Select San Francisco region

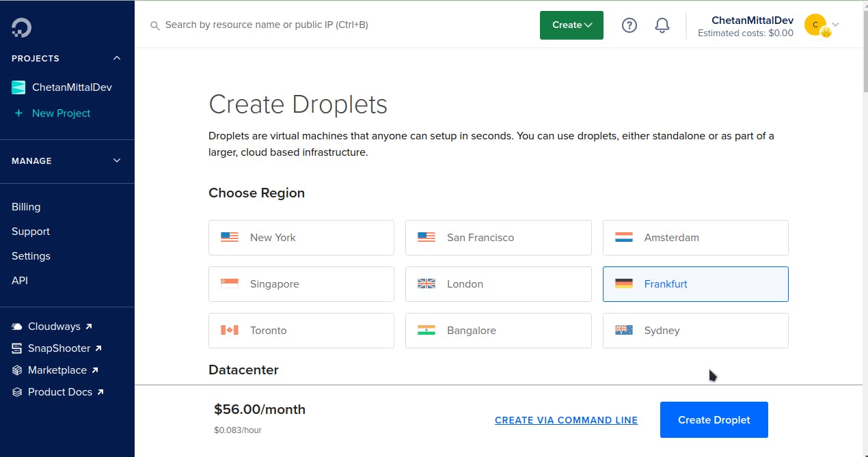(x=498, y=238)
